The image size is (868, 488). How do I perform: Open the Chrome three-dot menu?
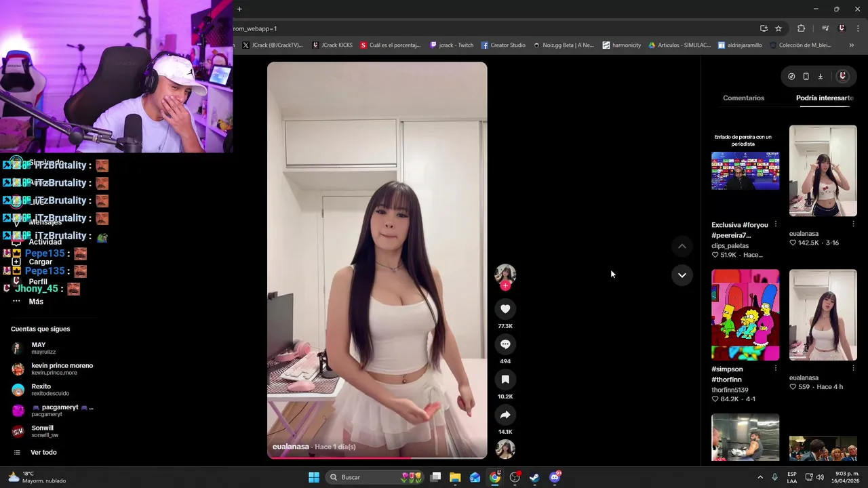click(x=859, y=28)
